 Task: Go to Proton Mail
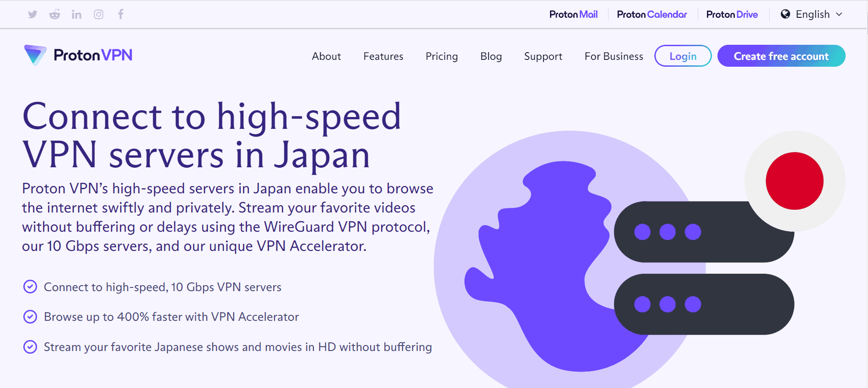573,14
